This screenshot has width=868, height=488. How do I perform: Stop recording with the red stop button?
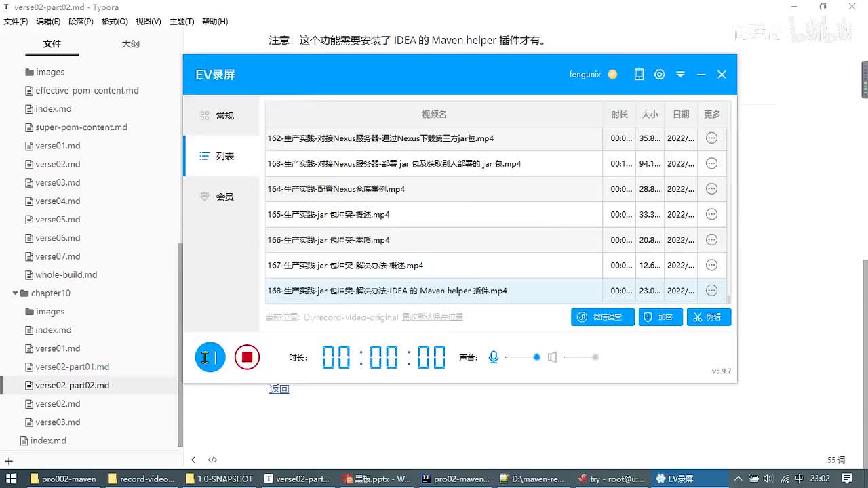(x=247, y=357)
